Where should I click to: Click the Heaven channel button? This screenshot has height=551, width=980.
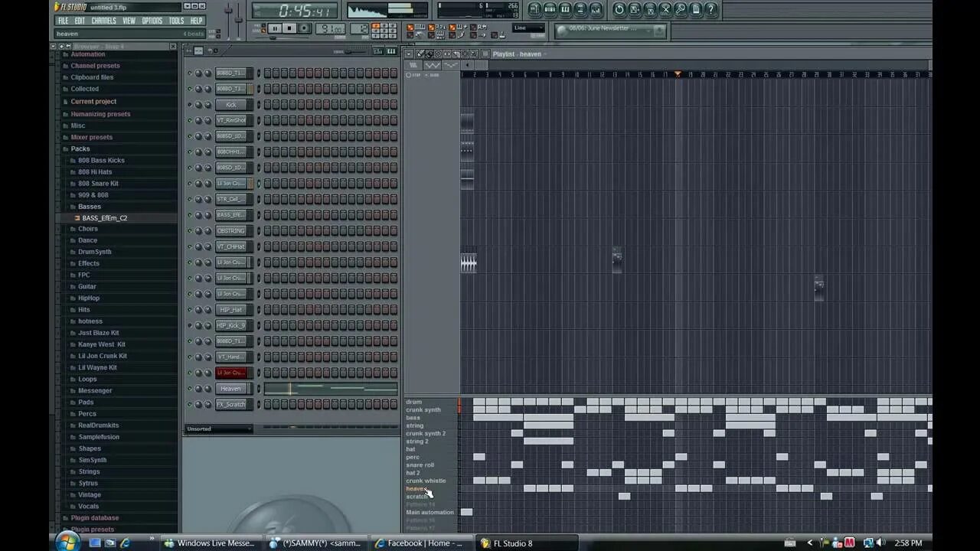click(231, 389)
